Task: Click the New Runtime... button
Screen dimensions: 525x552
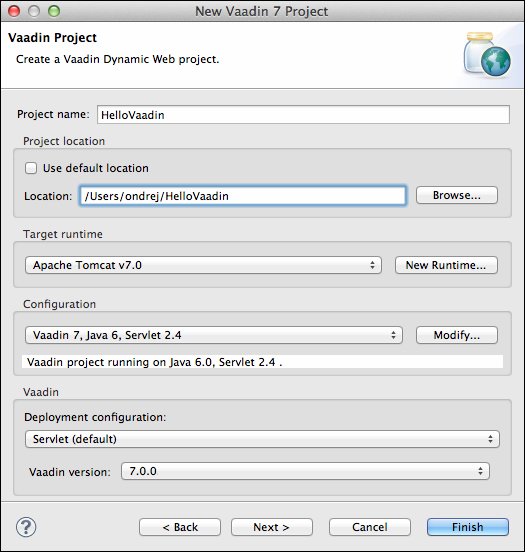Action: [446, 265]
